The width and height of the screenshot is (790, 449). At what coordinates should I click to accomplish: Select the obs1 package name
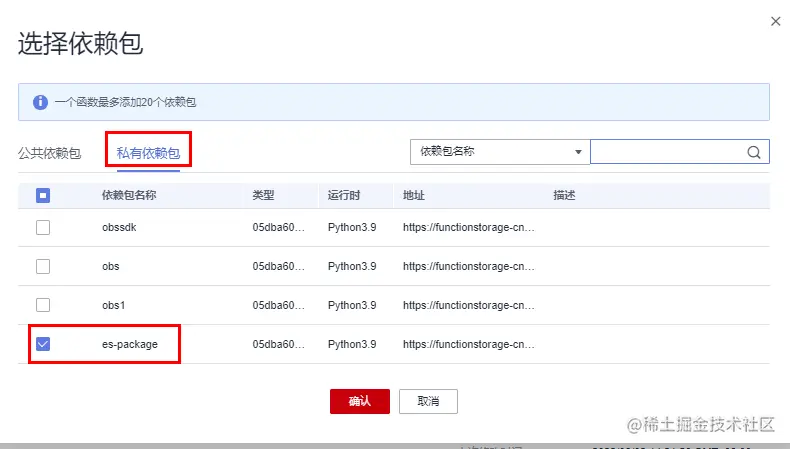tap(113, 305)
